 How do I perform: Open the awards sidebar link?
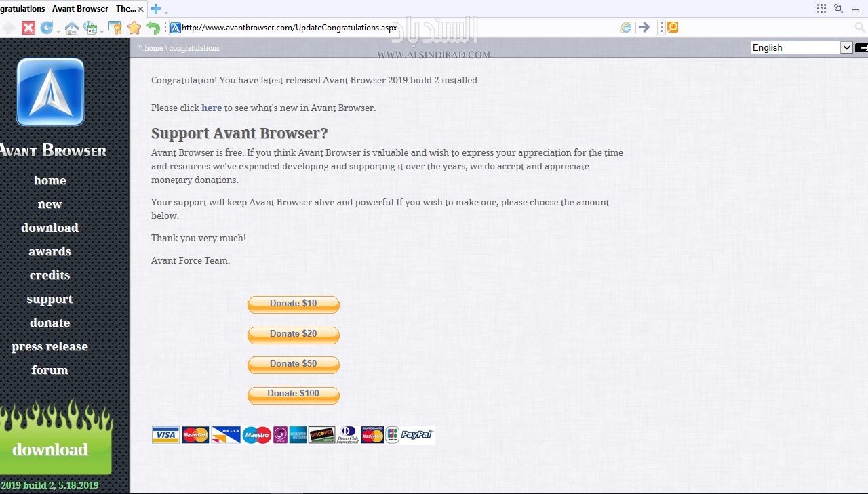click(x=50, y=251)
